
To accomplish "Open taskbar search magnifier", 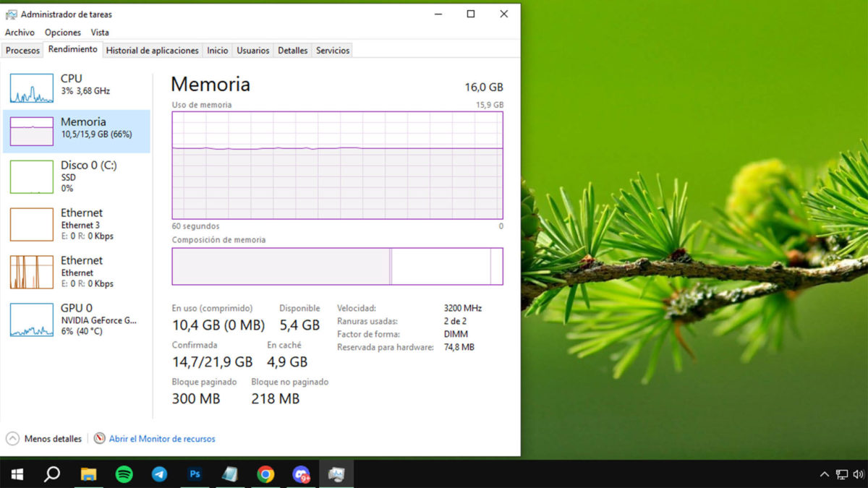I will pos(52,474).
